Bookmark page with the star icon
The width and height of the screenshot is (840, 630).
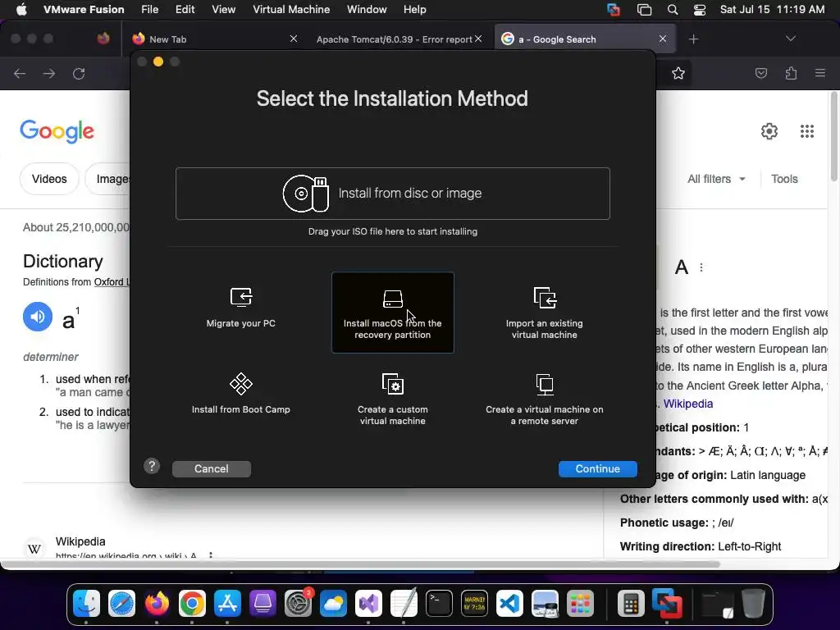(678, 73)
